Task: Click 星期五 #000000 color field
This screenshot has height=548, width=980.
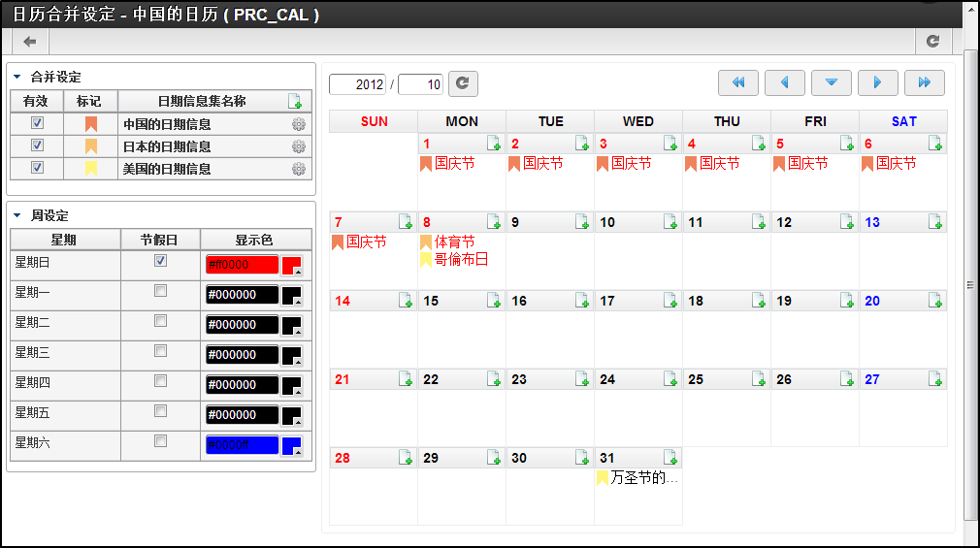Action: coord(242,415)
